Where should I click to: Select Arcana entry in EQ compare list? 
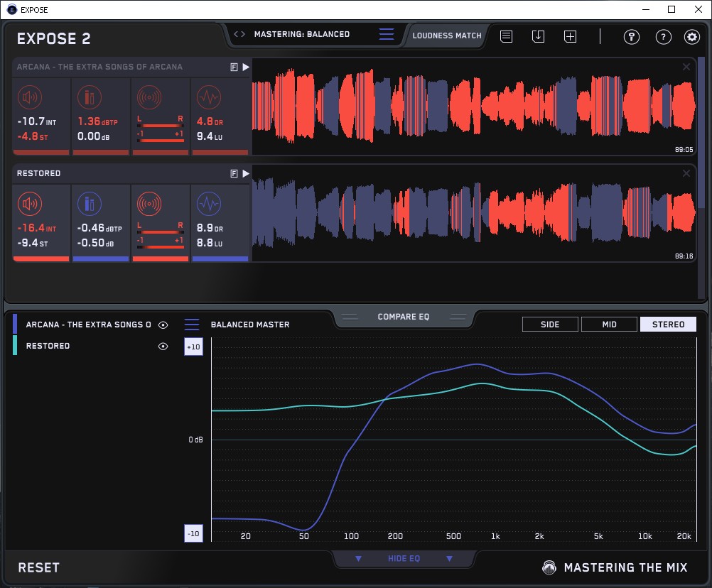coord(88,325)
